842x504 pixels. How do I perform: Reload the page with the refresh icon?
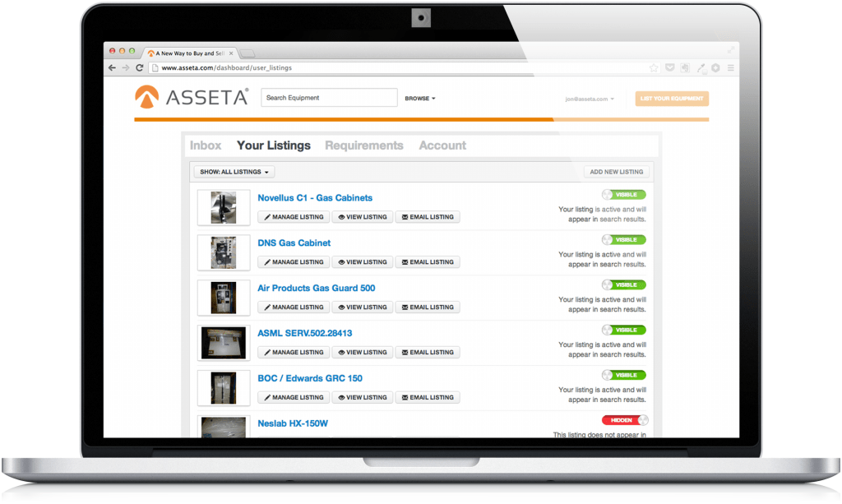pos(140,67)
